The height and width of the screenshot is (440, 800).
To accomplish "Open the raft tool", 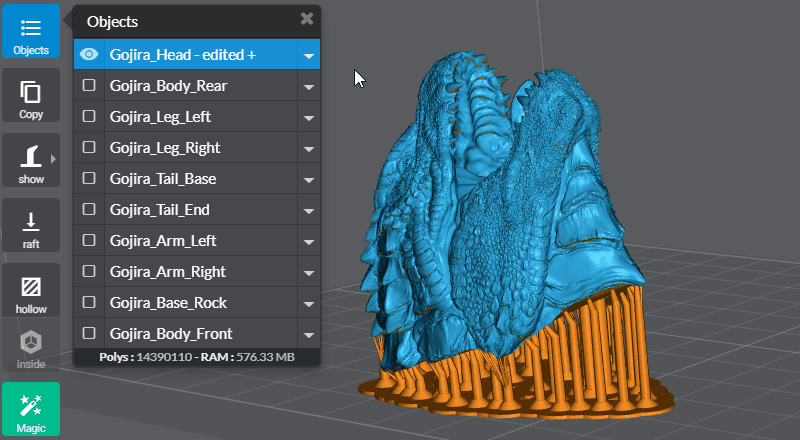I will [x=31, y=225].
